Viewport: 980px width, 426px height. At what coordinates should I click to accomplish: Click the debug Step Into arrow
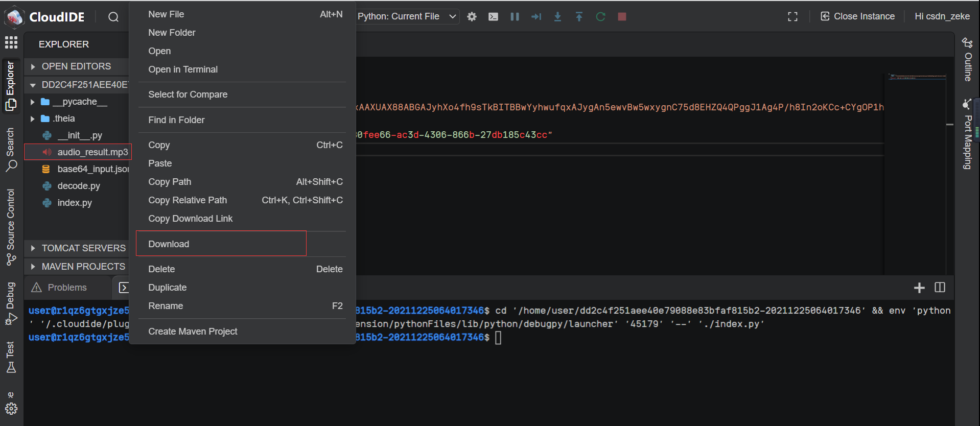tap(557, 17)
